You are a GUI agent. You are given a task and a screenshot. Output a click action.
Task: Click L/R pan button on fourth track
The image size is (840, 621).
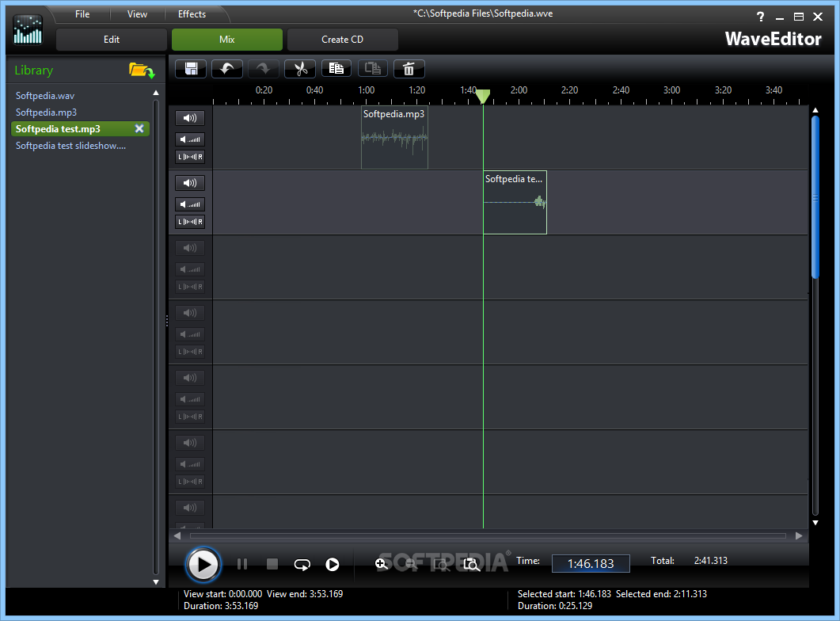pyautogui.click(x=190, y=352)
